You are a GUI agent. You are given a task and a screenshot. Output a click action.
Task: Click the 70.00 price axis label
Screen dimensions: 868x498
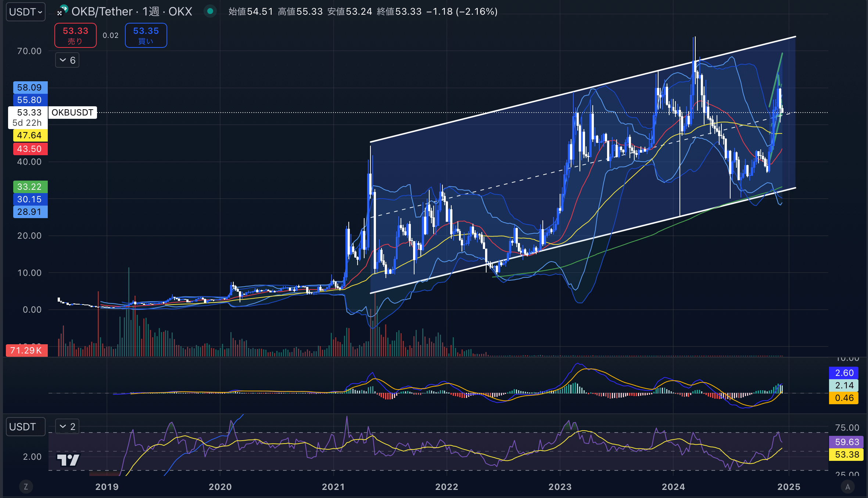[x=29, y=51]
